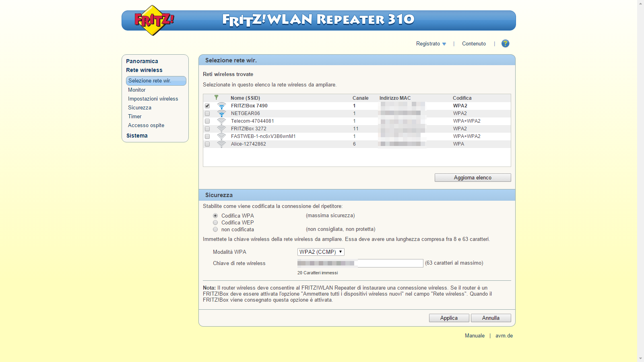Expand the Registrato dropdown menu

pyautogui.click(x=431, y=43)
